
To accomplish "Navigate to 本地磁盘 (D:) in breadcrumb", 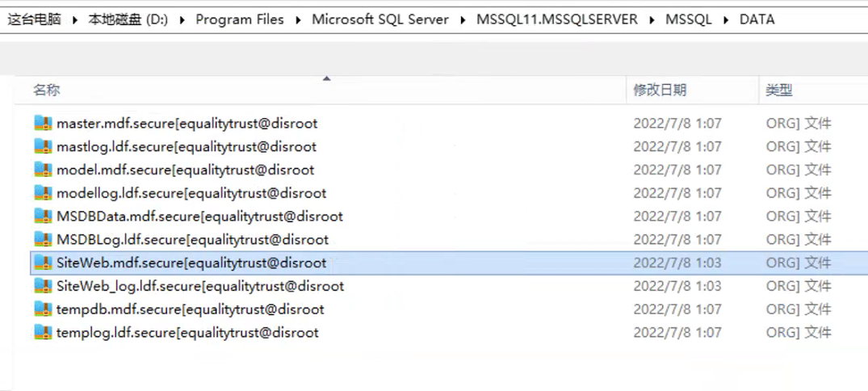I will coord(128,20).
